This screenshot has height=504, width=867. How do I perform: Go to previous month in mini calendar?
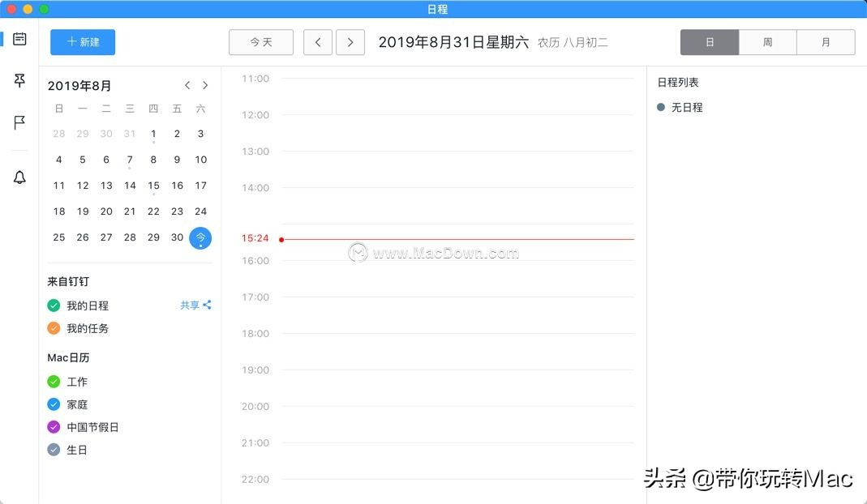[187, 84]
